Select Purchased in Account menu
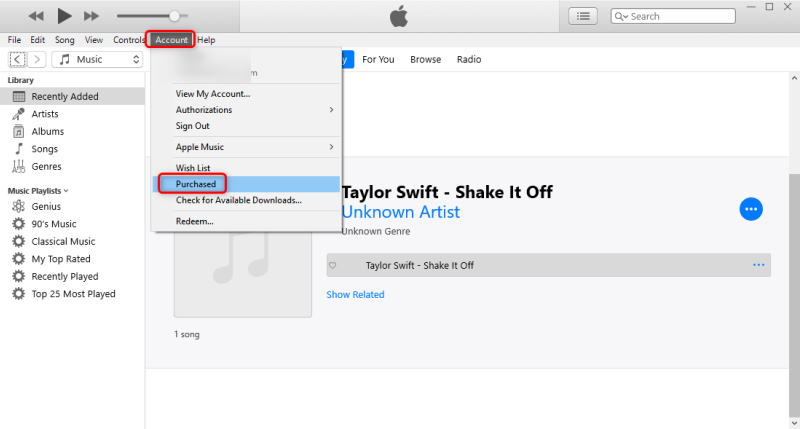Image resolution: width=800 pixels, height=429 pixels. tap(246, 184)
